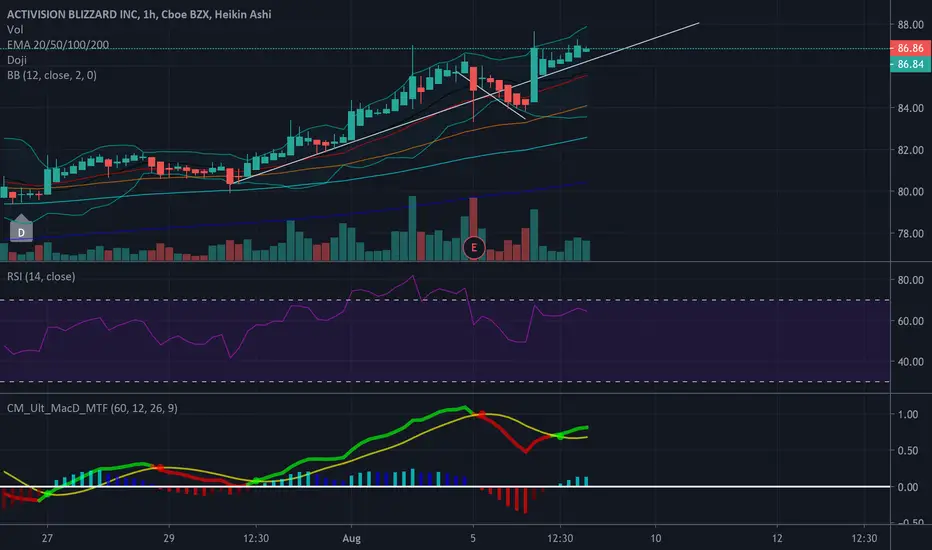Click the red 86.86 price tag

tap(910, 48)
